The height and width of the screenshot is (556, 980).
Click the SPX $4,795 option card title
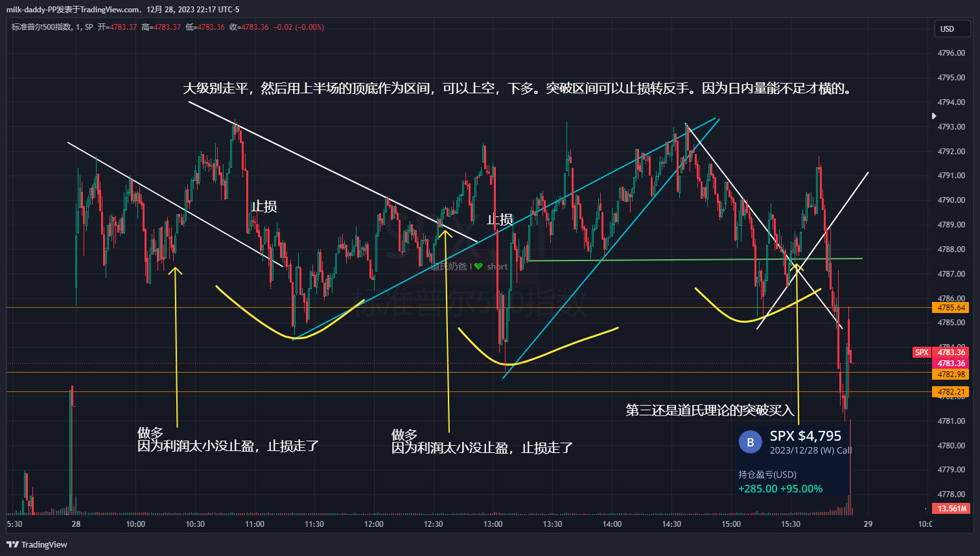805,436
